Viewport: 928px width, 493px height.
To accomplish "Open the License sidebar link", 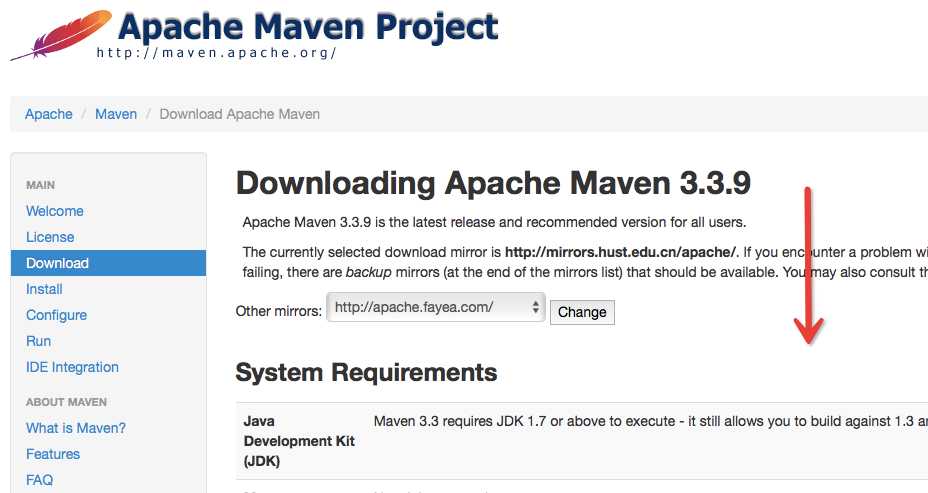I will (50, 237).
